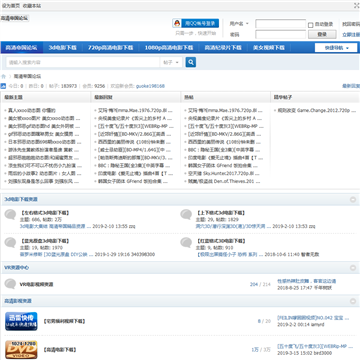Open the 【红蓝格式3D电影下载】 forum
Viewport: 360px width, 360px height.
(220, 241)
